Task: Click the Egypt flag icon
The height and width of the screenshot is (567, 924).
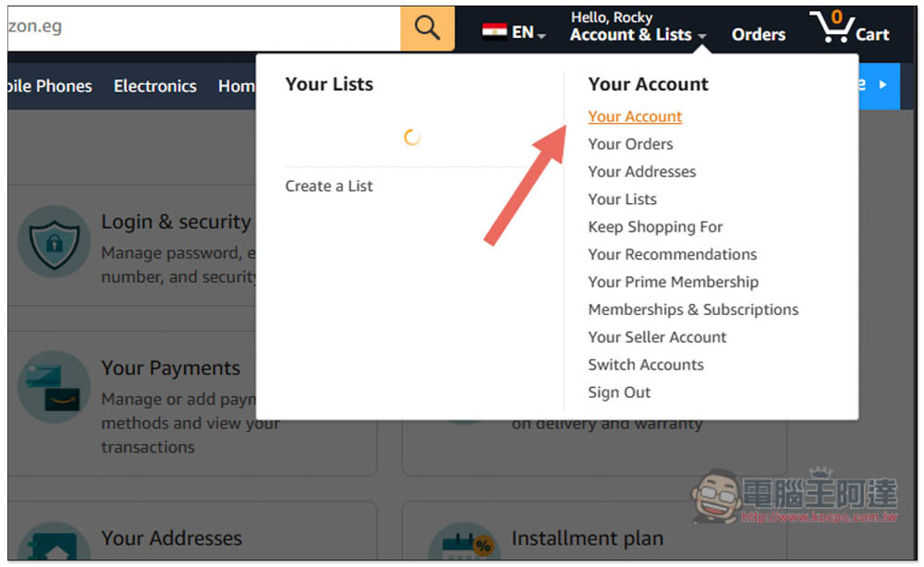Action: [x=493, y=30]
